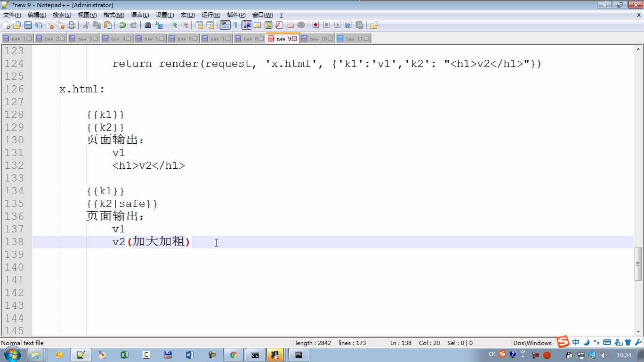Close the new 3 tab

coord(96,39)
